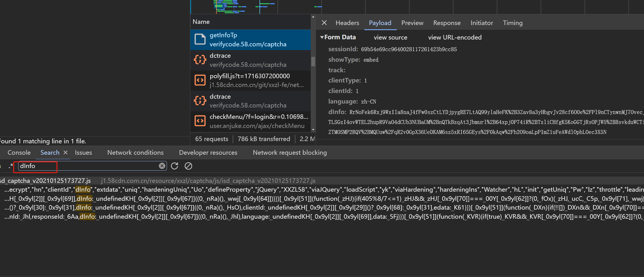Open the Initiator tab
This screenshot has width=644, height=277.
coord(482,23)
